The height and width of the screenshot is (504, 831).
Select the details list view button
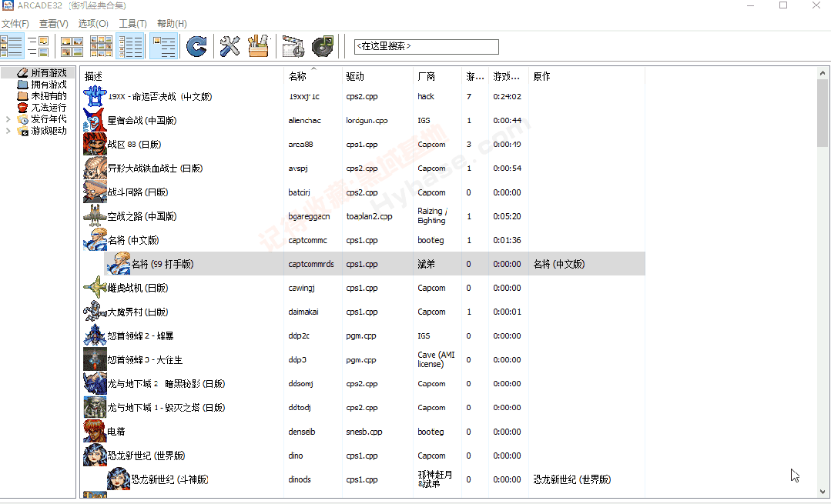130,46
